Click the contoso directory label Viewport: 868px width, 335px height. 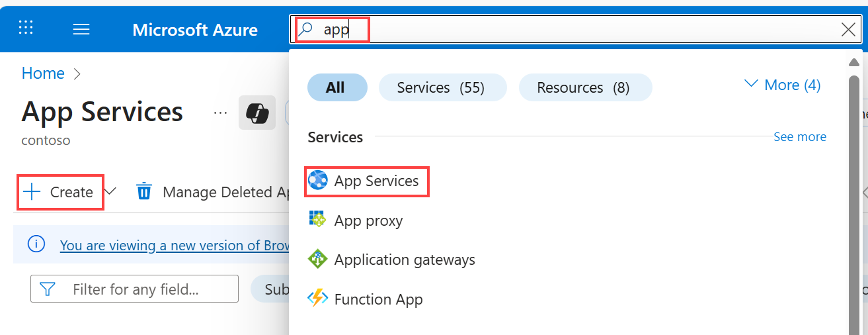point(46,140)
